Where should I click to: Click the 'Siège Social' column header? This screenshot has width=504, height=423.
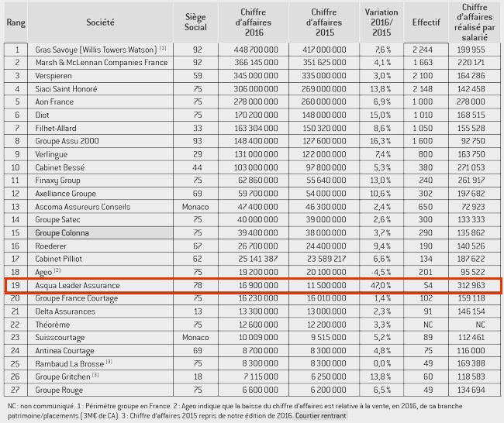coord(195,22)
